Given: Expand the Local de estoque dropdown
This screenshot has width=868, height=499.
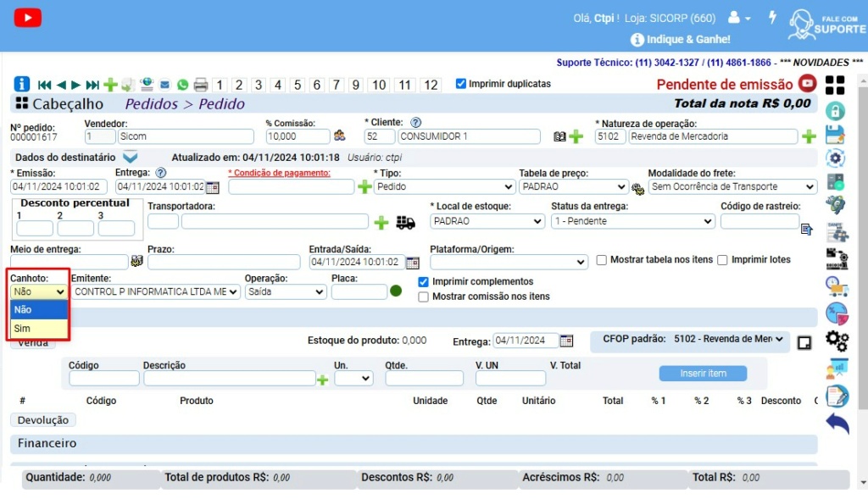Looking at the screenshot, I should tap(487, 221).
